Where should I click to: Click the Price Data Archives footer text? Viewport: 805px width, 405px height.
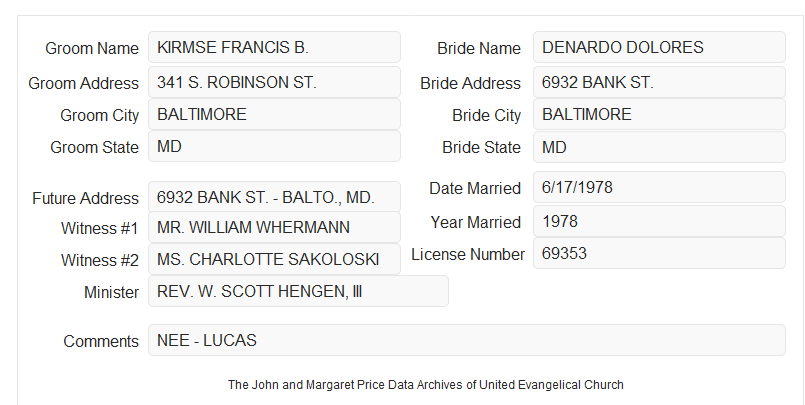[x=426, y=384]
